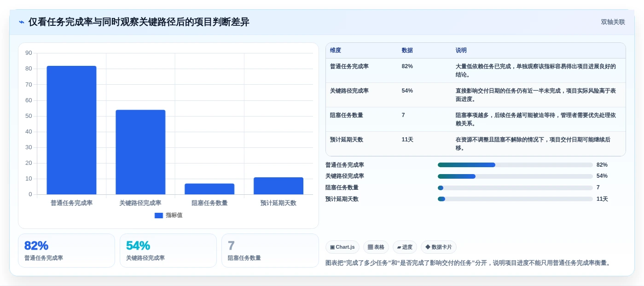Click 11天 label beside progress bar
644x286 pixels.
click(602, 199)
